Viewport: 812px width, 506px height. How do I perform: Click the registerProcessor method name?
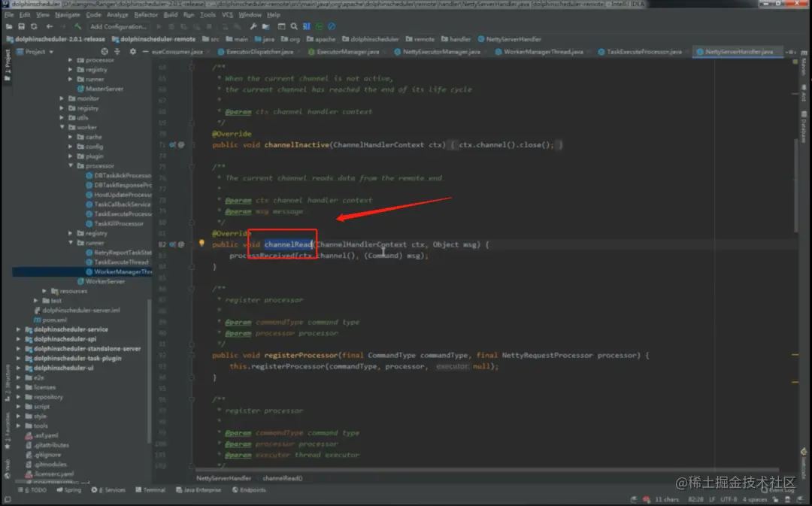[301, 356]
